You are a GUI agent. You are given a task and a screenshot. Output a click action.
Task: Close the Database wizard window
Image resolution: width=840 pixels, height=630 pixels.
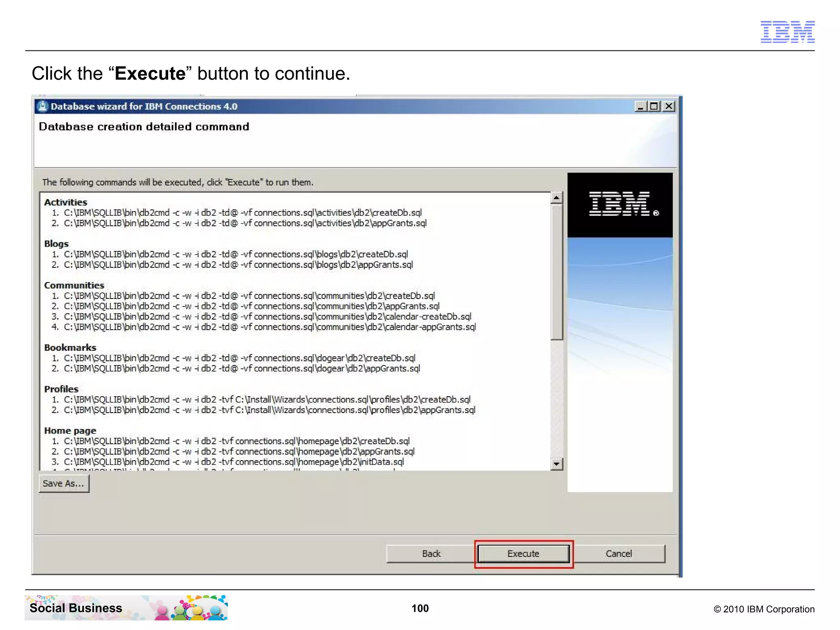669,107
